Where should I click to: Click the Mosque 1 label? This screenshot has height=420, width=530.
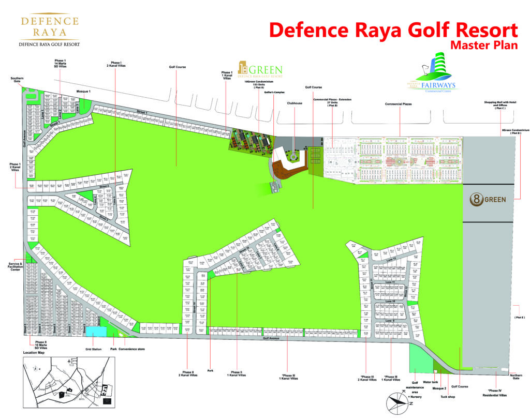pos(84,91)
